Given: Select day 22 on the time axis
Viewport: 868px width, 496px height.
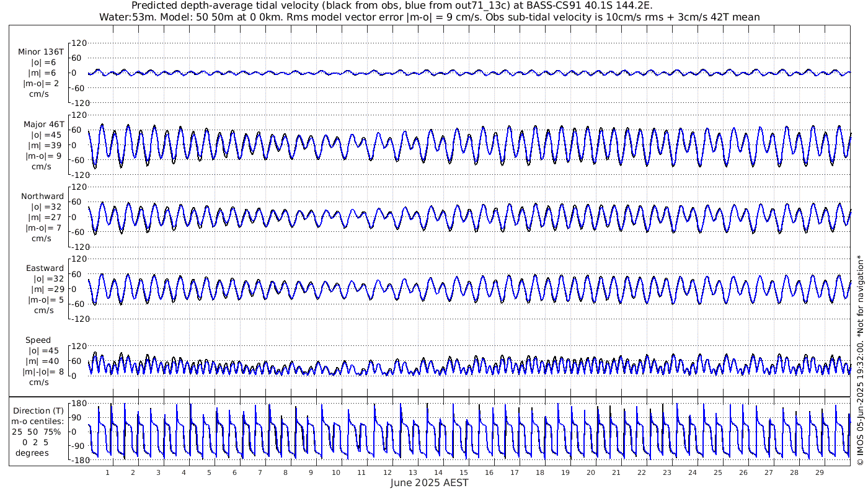Looking at the screenshot, I should [x=641, y=472].
